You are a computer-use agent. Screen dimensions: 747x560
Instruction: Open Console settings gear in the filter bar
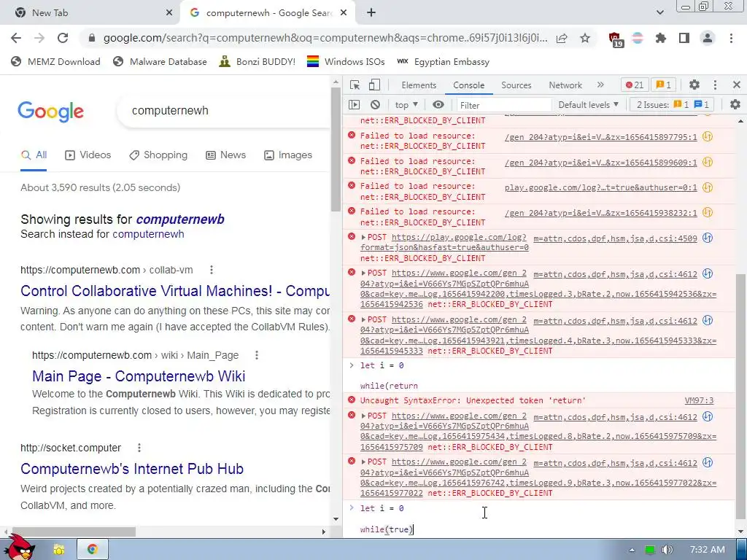pos(735,104)
